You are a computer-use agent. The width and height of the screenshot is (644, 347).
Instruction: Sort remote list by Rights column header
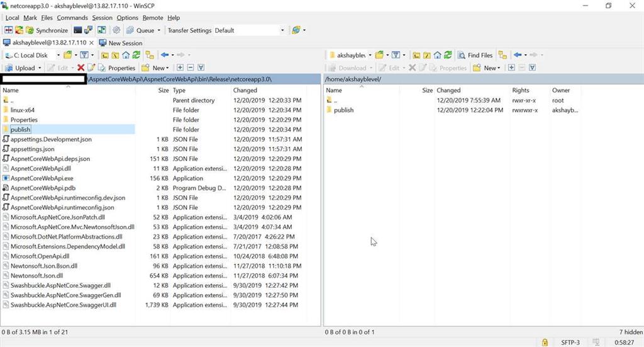521,91
